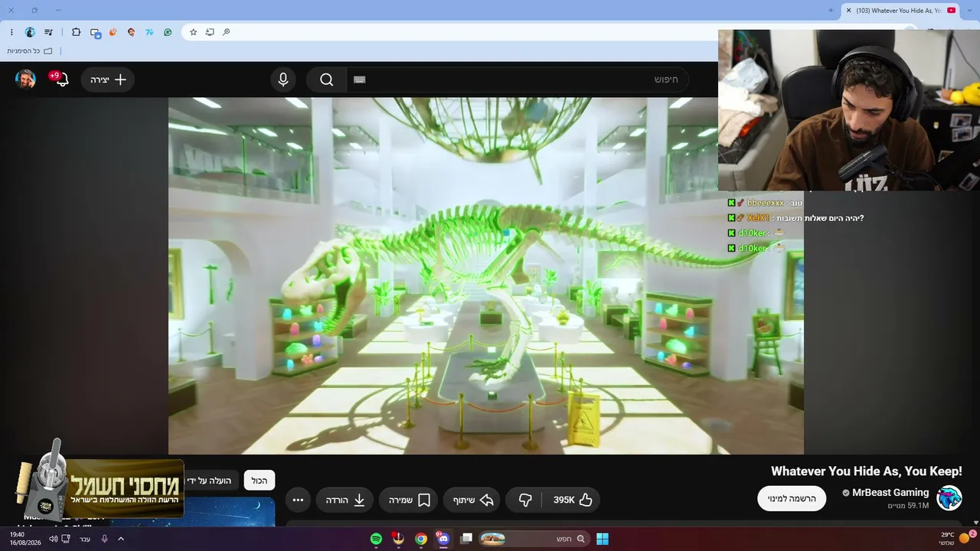980x551 pixels.
Task: Switch to the 'Whatever You Hide As' tab
Action: (901, 10)
